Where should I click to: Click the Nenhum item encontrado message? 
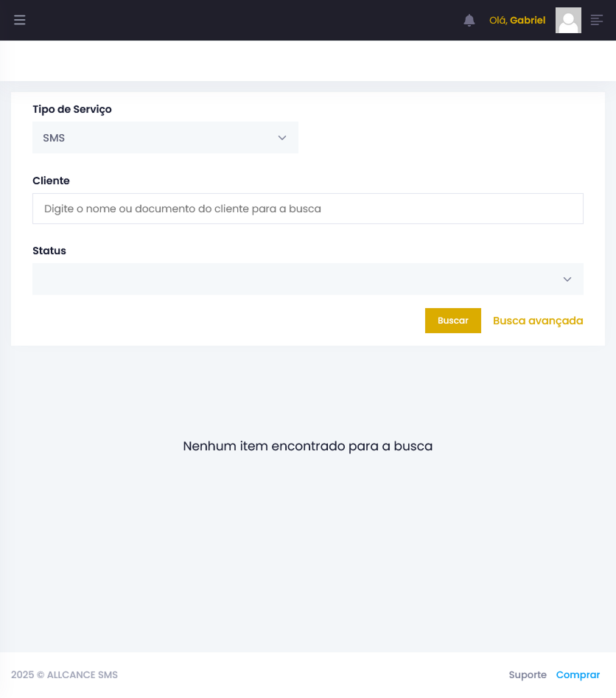(x=307, y=446)
